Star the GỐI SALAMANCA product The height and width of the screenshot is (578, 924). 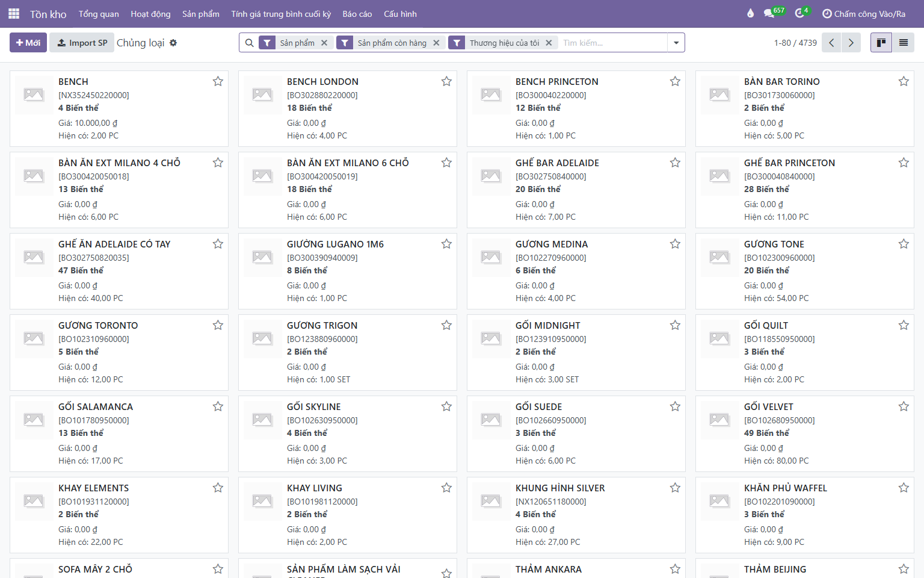tap(218, 406)
